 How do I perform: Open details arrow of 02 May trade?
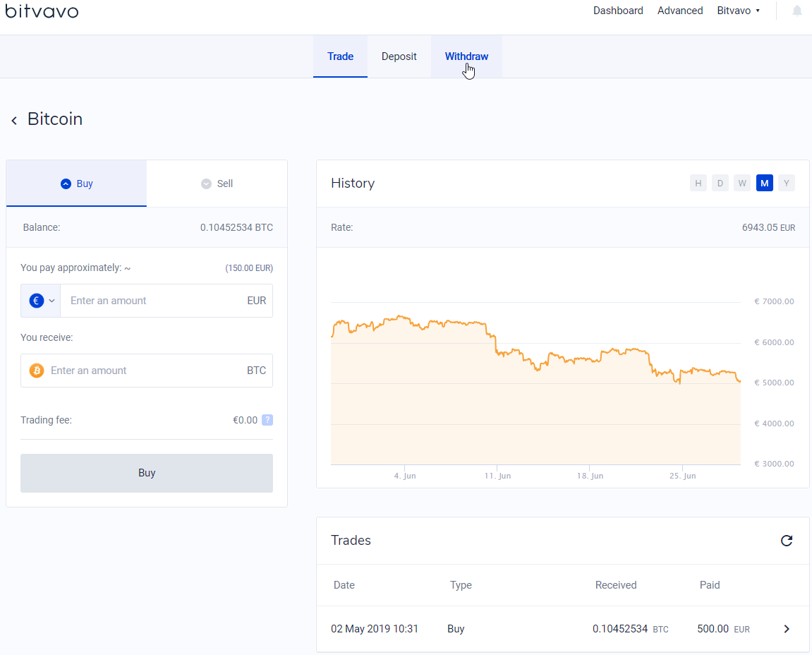pos(786,629)
